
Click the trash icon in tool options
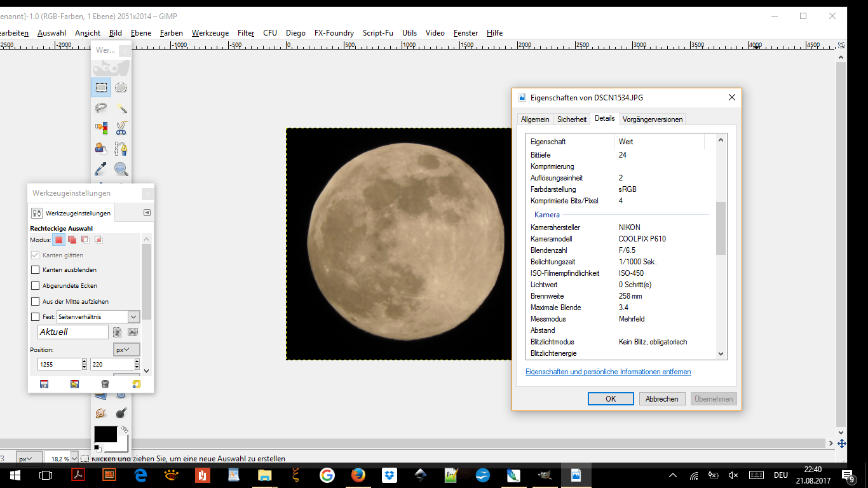(x=105, y=384)
